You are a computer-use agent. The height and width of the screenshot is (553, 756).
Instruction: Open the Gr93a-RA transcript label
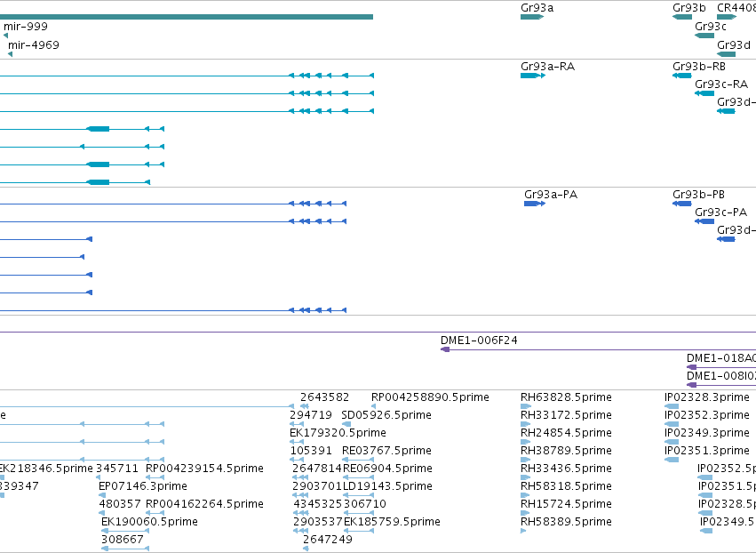tap(548, 67)
